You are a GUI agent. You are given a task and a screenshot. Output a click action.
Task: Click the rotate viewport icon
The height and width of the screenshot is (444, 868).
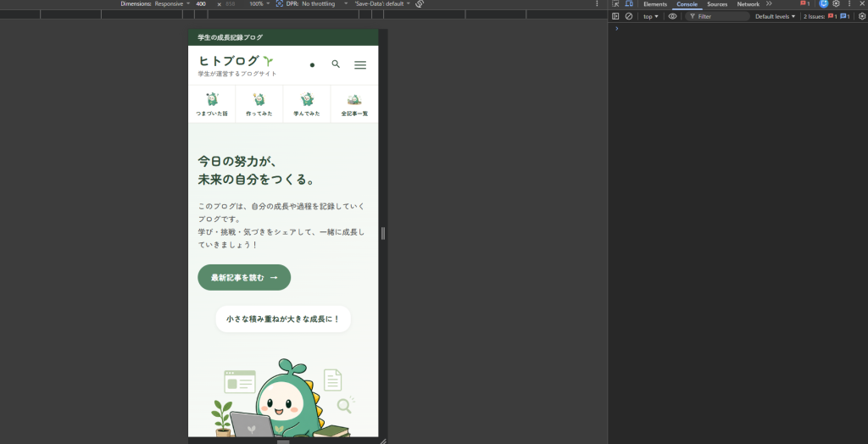pyautogui.click(x=420, y=4)
